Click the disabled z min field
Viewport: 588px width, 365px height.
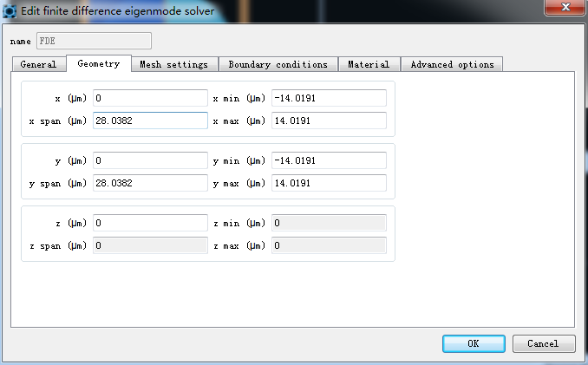click(x=329, y=223)
